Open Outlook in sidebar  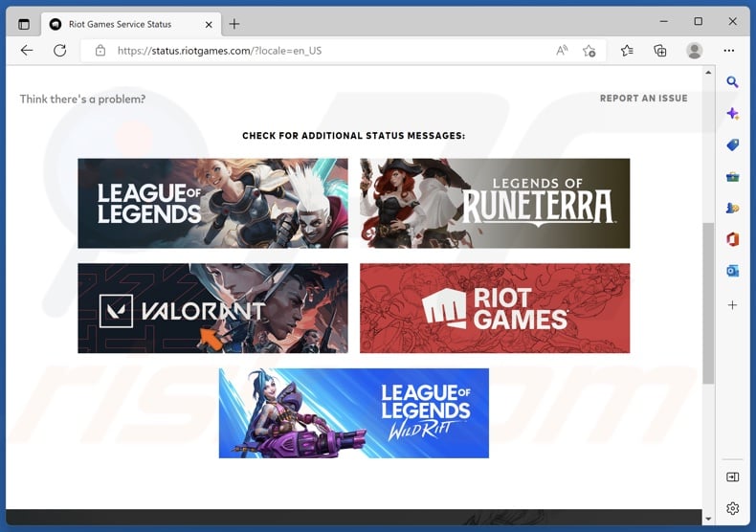point(732,272)
